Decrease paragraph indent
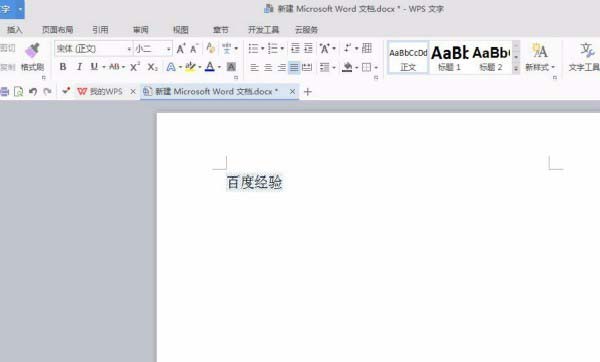 [295, 49]
